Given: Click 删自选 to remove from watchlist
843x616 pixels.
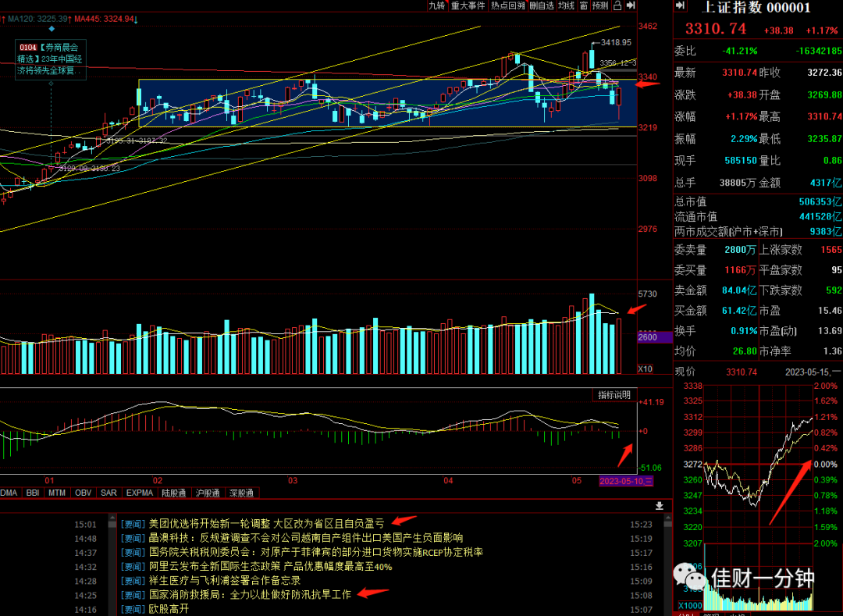Looking at the screenshot, I should [542, 5].
